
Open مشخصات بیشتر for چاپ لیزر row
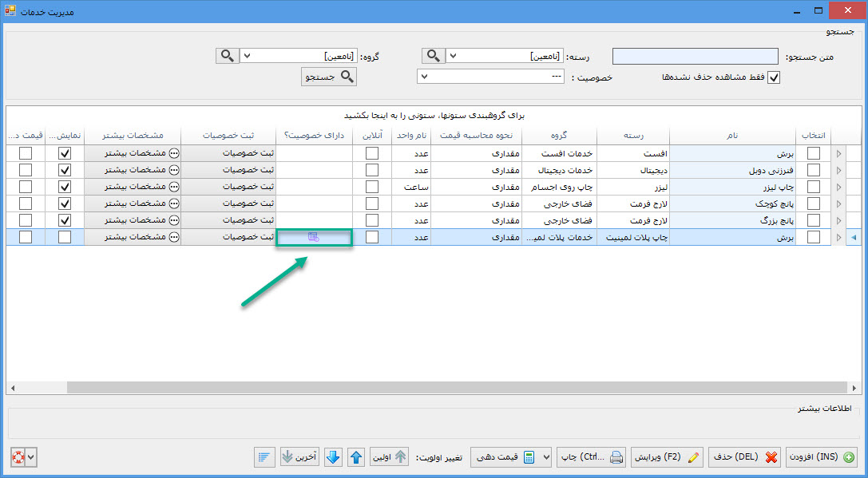point(133,187)
